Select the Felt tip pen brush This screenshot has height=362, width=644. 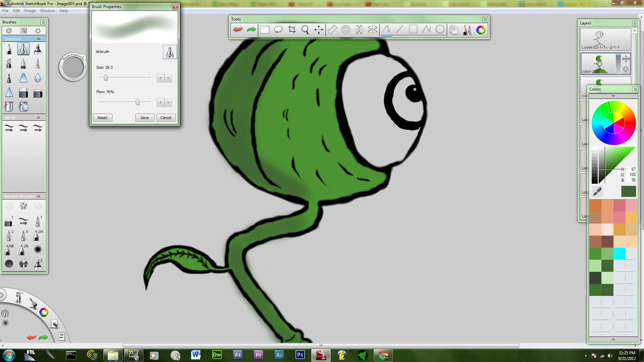[9, 78]
